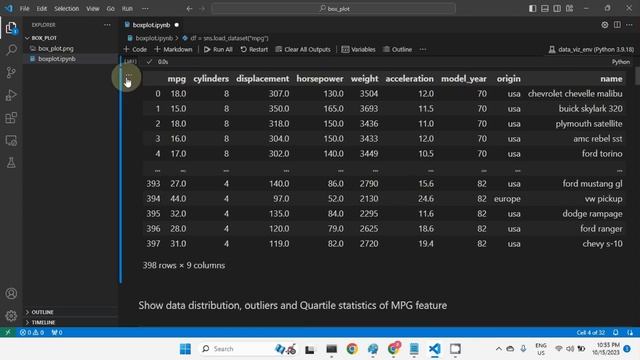Open the Selection menu
Image resolution: width=640 pixels, height=360 pixels.
(67, 8)
